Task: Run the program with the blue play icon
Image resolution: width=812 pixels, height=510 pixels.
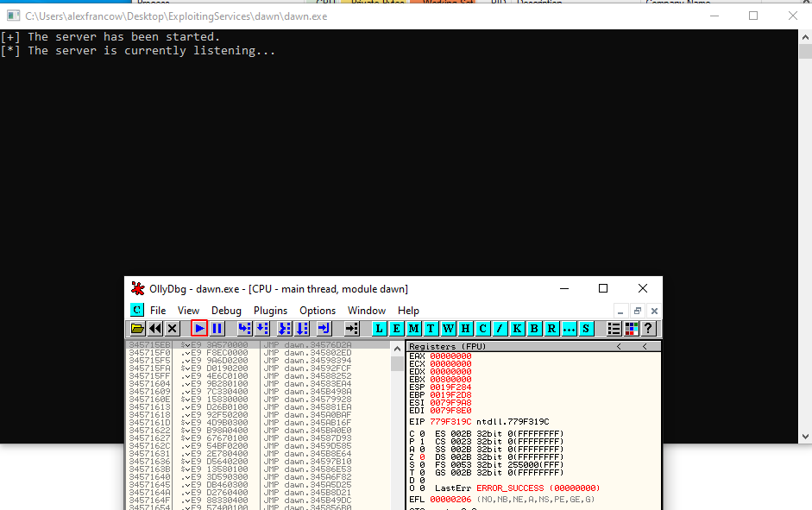Action: 199,328
